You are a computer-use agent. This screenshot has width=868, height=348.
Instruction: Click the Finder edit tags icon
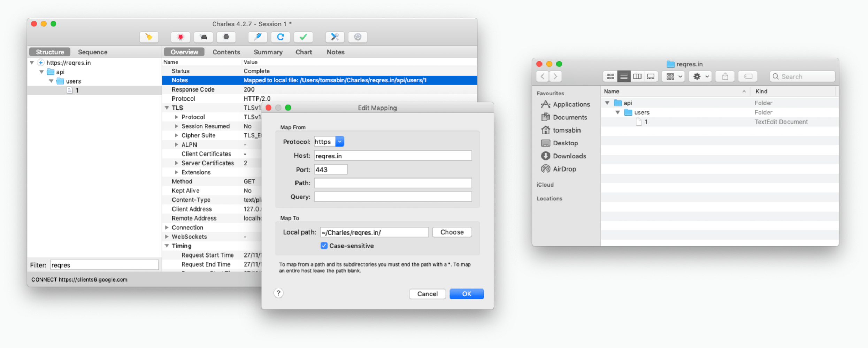pos(748,77)
